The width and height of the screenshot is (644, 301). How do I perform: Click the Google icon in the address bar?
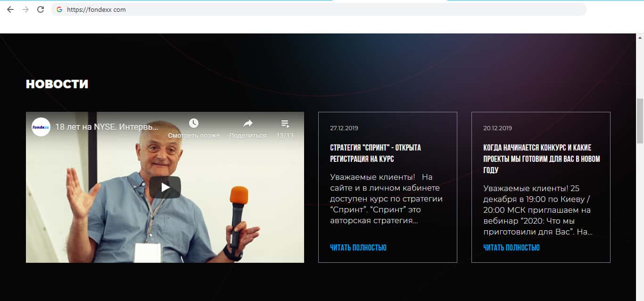click(59, 9)
